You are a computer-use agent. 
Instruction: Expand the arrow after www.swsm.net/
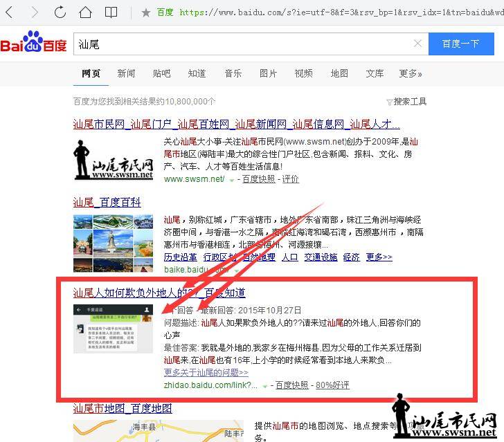tap(231, 180)
